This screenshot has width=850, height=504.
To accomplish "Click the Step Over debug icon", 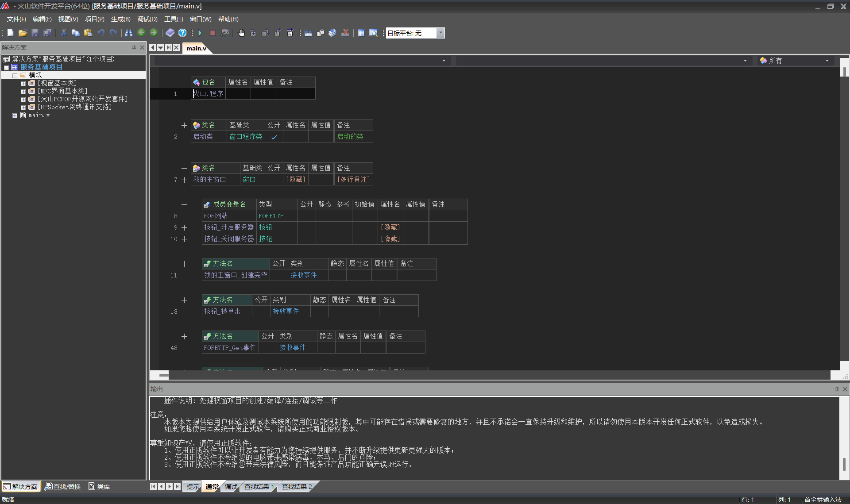I will (266, 33).
